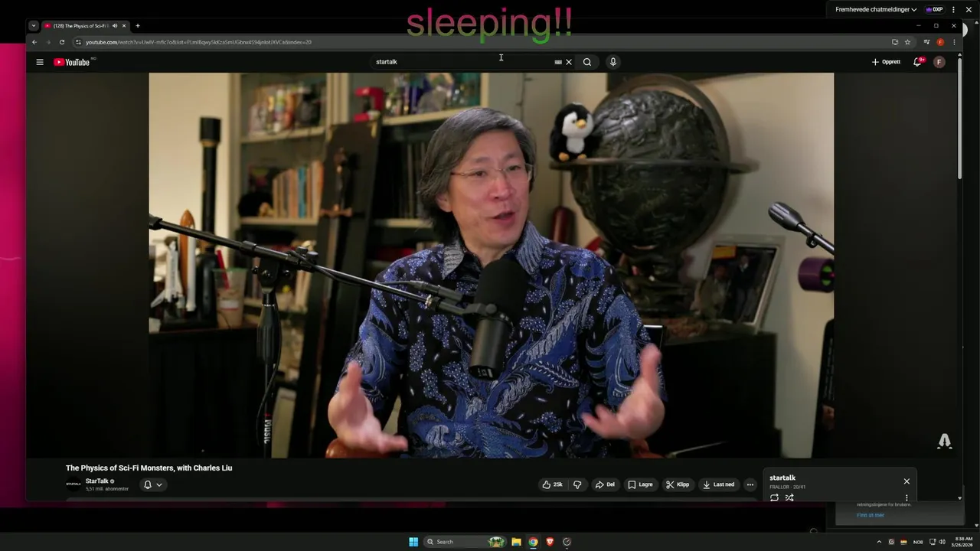Download the video via Last ned
The height and width of the screenshot is (551, 980).
tap(719, 484)
